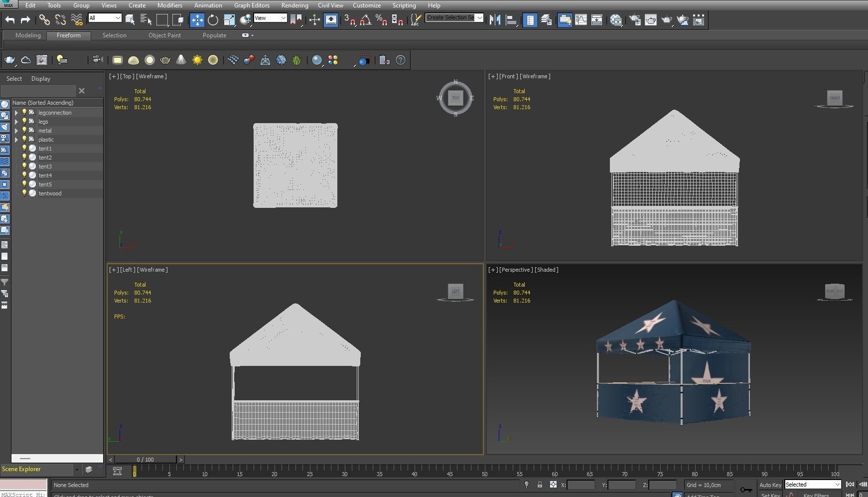
Task: Click Render Production teapot icon
Action: tap(667, 20)
